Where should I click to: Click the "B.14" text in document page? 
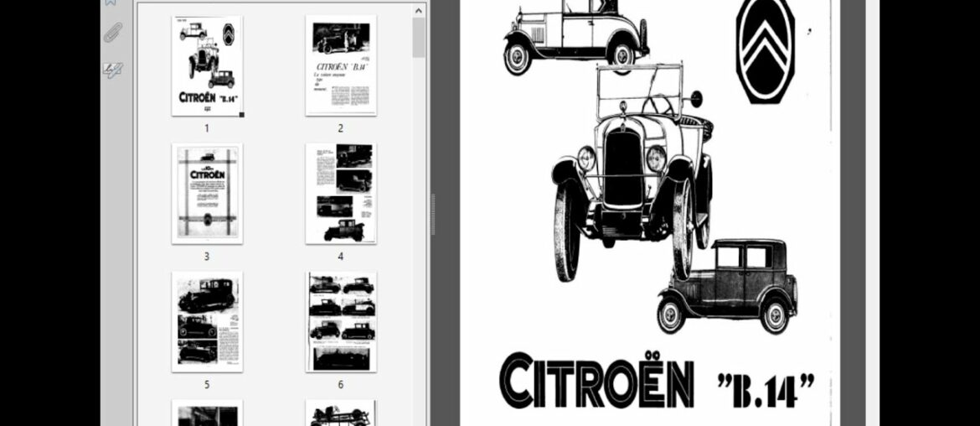[x=766, y=390]
